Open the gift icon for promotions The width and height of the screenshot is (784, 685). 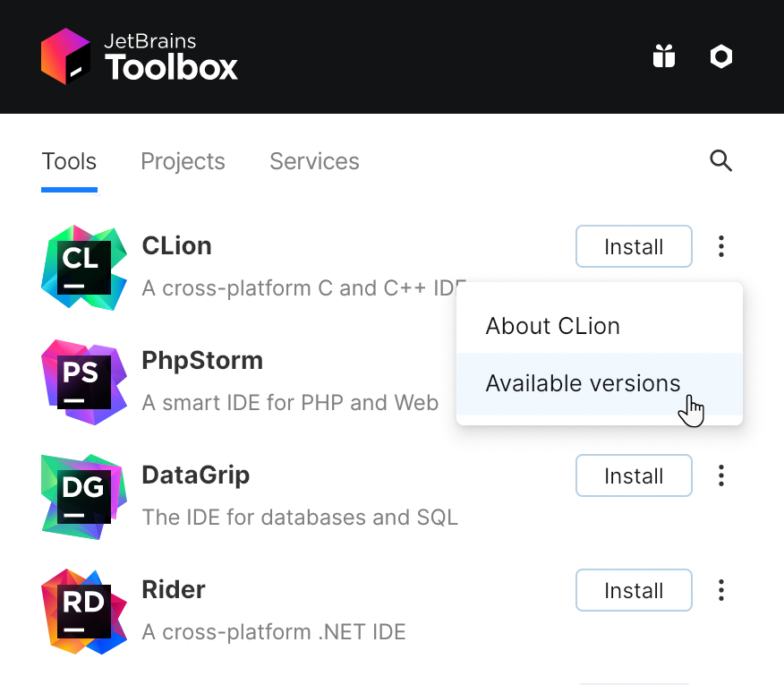[x=663, y=56]
